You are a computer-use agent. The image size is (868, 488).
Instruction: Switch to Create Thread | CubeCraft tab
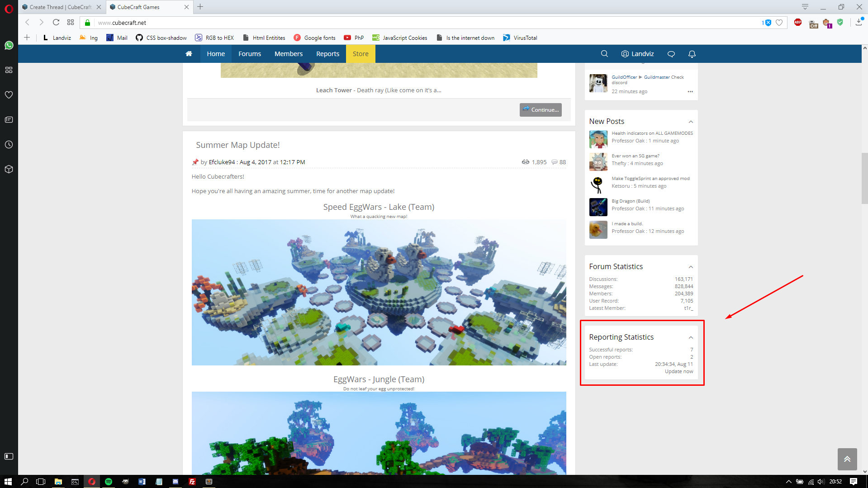(x=61, y=7)
